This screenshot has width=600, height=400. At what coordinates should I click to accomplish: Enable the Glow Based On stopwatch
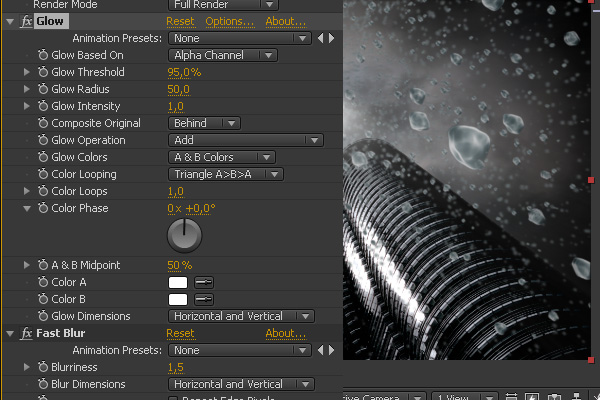click(x=43, y=55)
